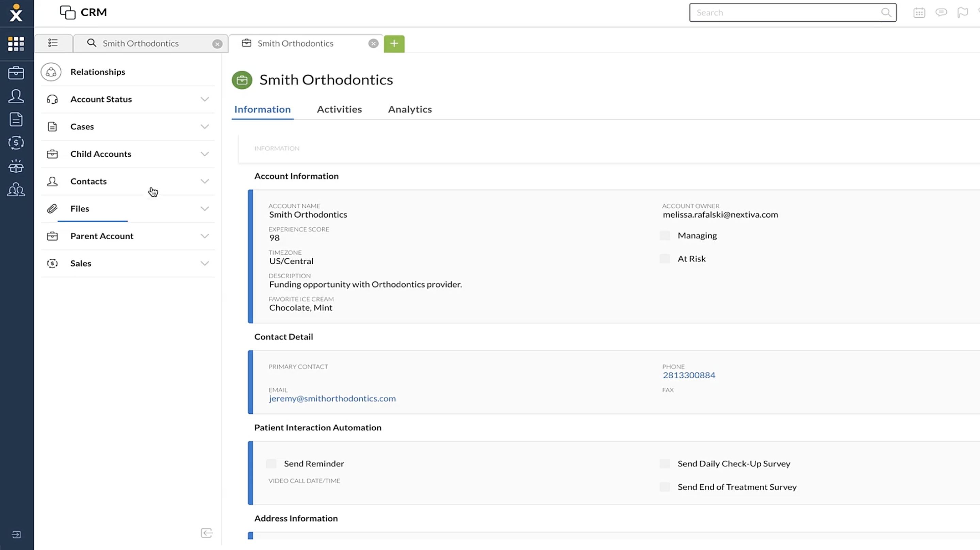
Task: Switch to the Analytics tab
Action: [410, 109]
